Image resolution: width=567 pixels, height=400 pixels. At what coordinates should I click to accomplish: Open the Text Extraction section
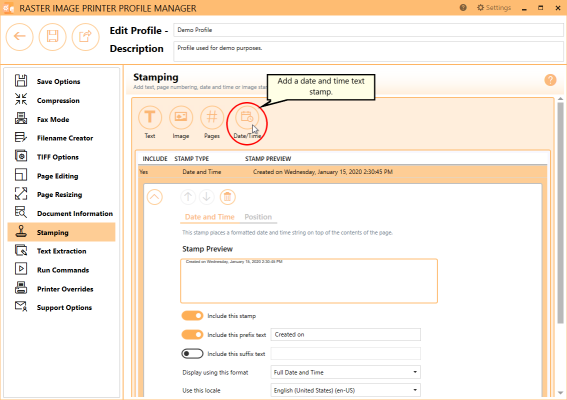coord(61,251)
